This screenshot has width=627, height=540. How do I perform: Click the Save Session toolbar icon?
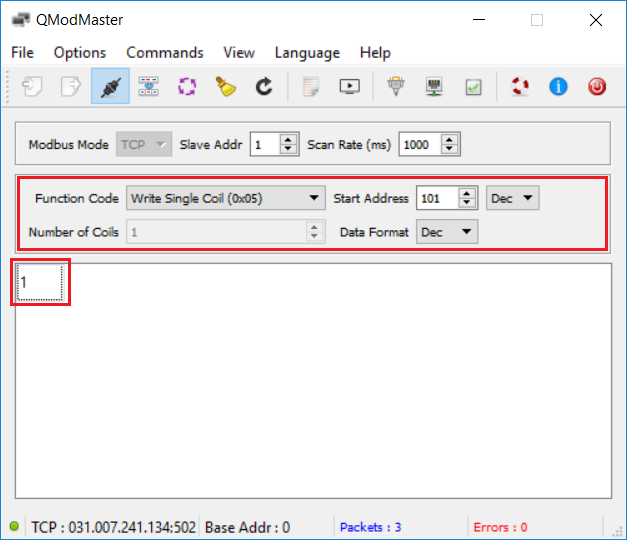pyautogui.click(x=71, y=86)
